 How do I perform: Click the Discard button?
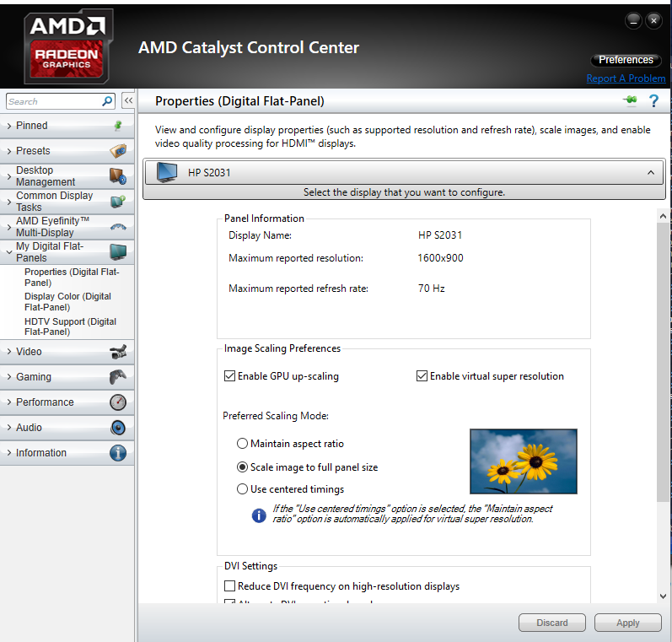[x=552, y=623]
